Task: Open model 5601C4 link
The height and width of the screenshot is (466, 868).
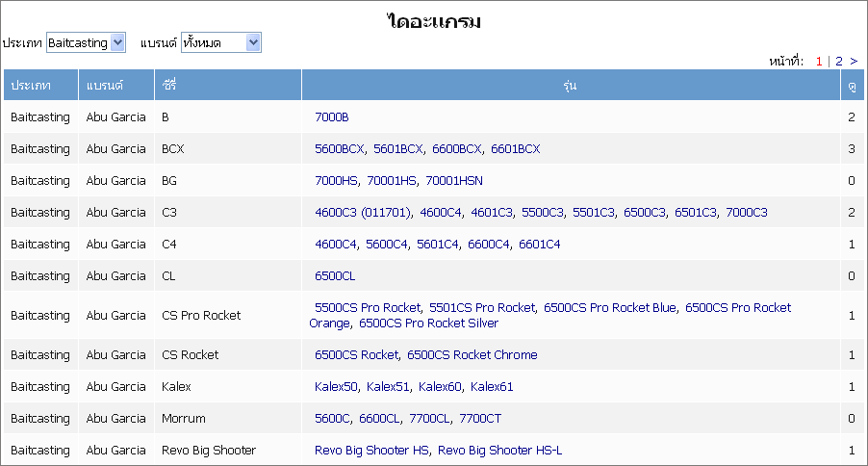Action: tap(437, 244)
